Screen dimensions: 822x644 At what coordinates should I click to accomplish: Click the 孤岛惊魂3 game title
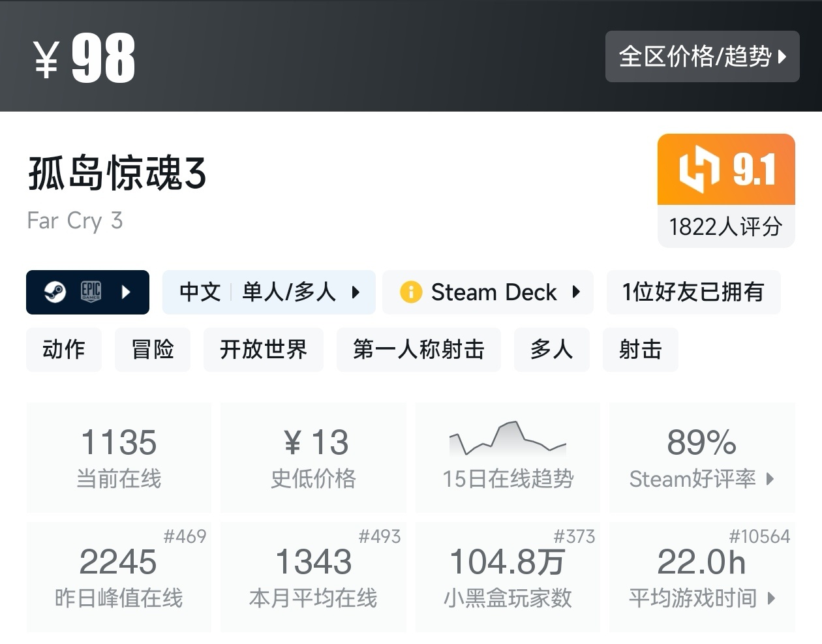pyautogui.click(x=117, y=174)
